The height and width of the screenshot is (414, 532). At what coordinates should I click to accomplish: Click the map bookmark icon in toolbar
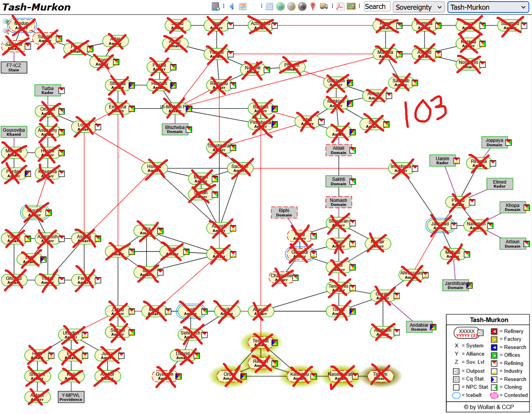(x=216, y=6)
